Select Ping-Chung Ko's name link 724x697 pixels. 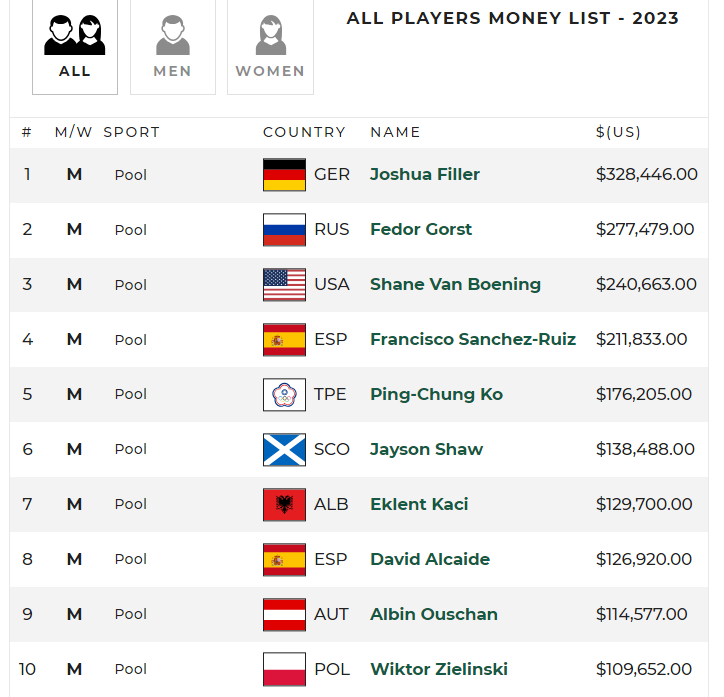[436, 394]
